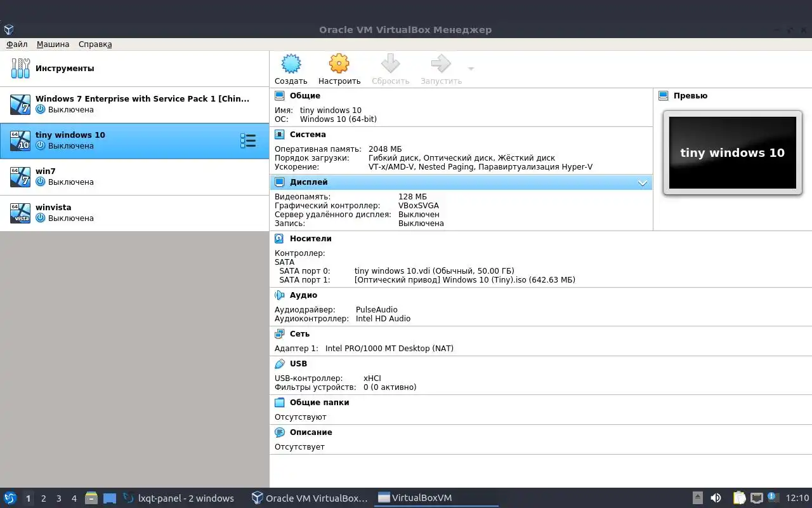Click the USB section icon

tap(280, 364)
